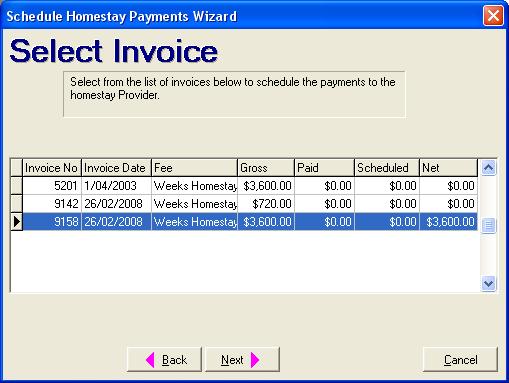Viewport: 509px width, 383px height.
Task: Click the Scheduled $0.00 cell of invoice 5201
Action: coord(387,186)
